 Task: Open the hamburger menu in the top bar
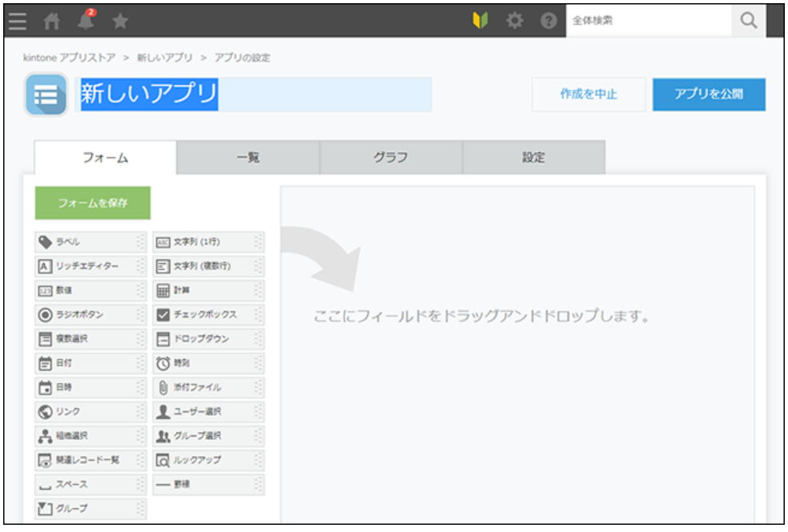click(x=17, y=22)
